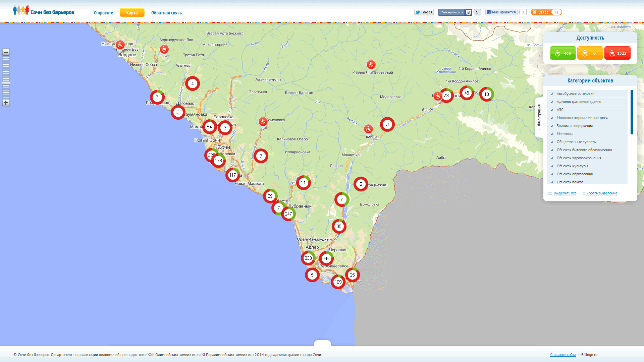The height and width of the screenshot is (362, 644).
Task: Select the cluster marker labeled 178 in Сочи
Action: tap(218, 161)
